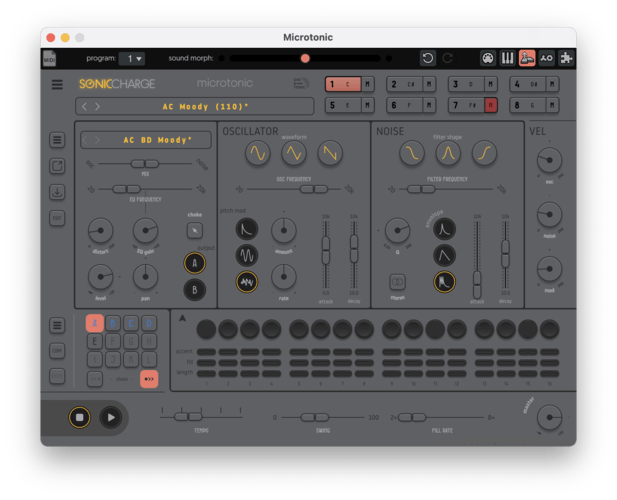Viewport: 617px width, 500px height.
Task: Mute drum channel 8
Action: [552, 105]
